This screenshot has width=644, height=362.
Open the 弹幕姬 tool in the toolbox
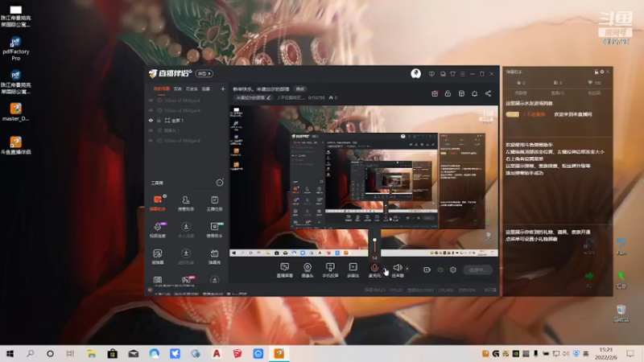pyautogui.click(x=214, y=257)
